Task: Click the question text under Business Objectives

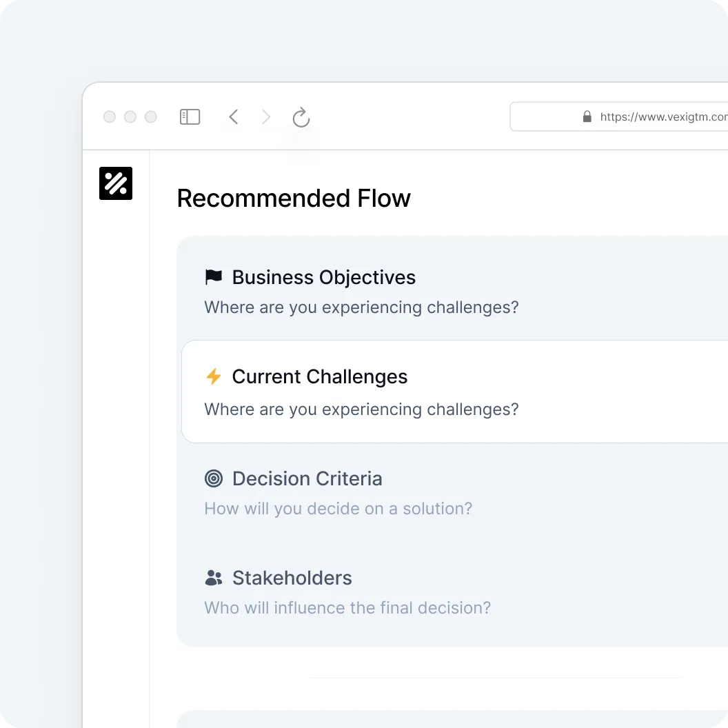Action: [x=361, y=308]
